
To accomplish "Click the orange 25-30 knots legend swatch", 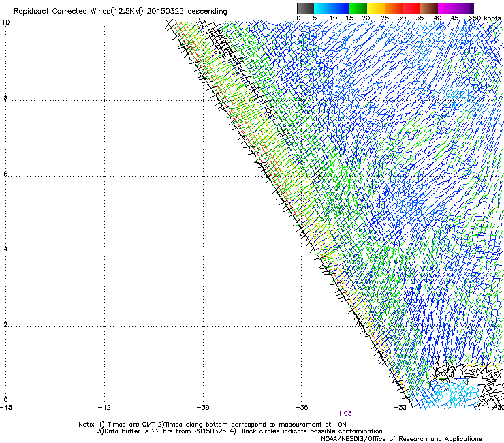I will (x=394, y=8).
